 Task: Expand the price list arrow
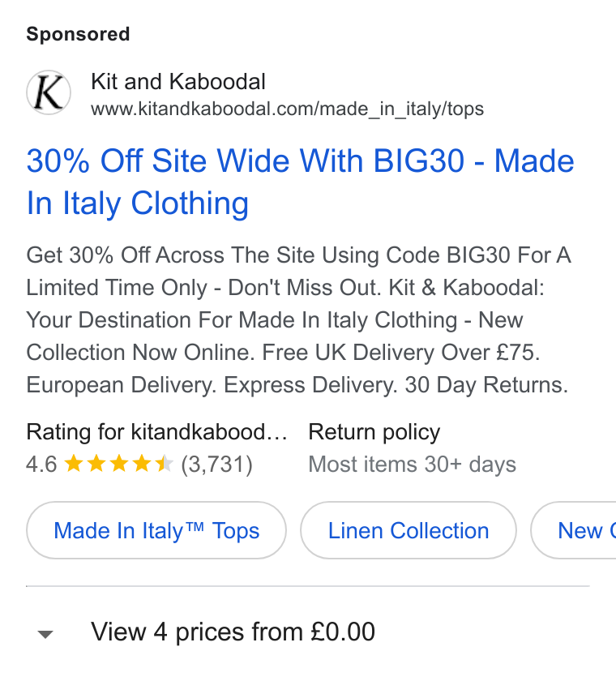click(45, 634)
